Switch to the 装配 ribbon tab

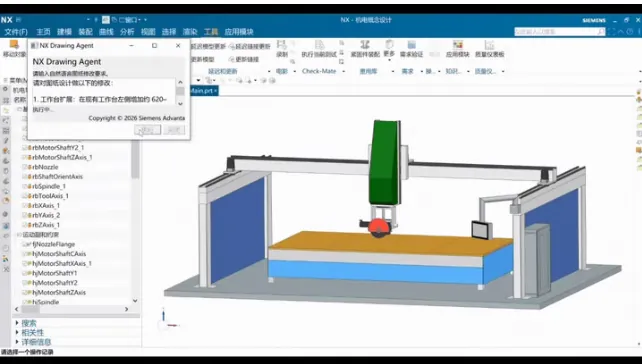(85, 32)
